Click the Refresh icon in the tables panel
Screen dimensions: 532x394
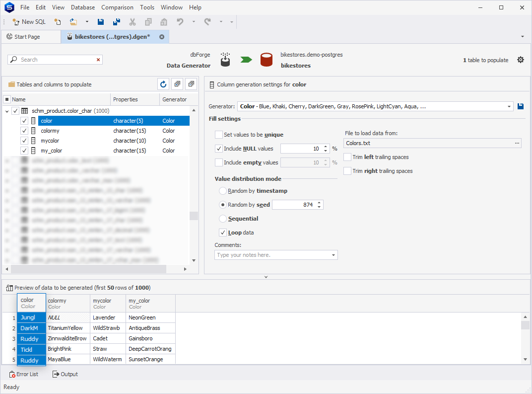[x=163, y=84]
